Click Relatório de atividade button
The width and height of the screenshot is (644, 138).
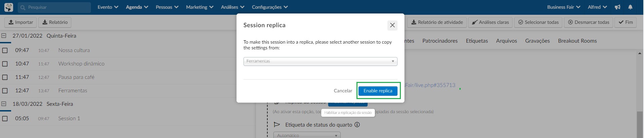pyautogui.click(x=437, y=22)
